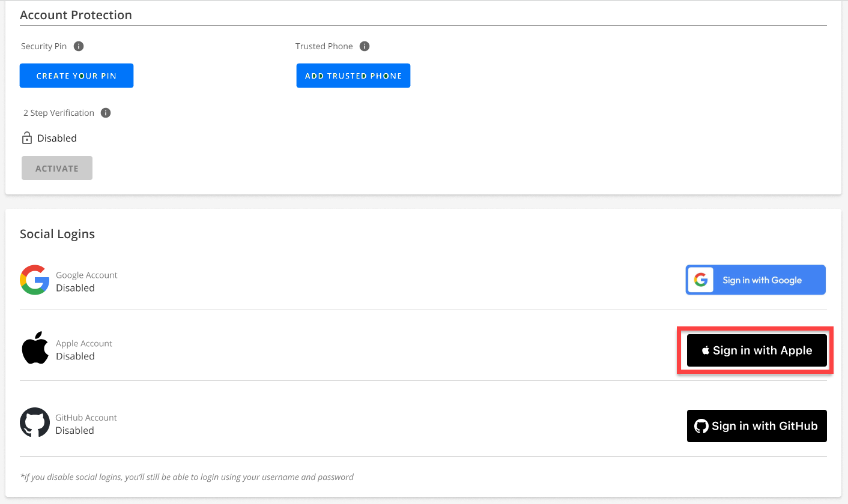Connect using Sign in with GitHub
The width and height of the screenshot is (848, 504).
point(757,426)
